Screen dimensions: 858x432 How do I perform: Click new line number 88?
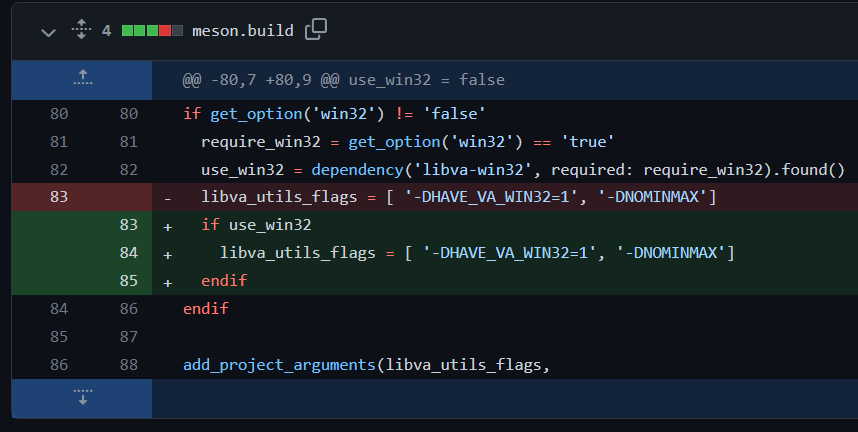point(129,364)
